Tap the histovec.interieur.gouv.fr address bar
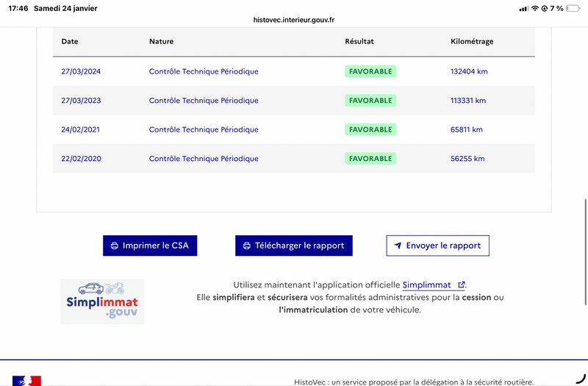588x386 pixels. (294, 20)
